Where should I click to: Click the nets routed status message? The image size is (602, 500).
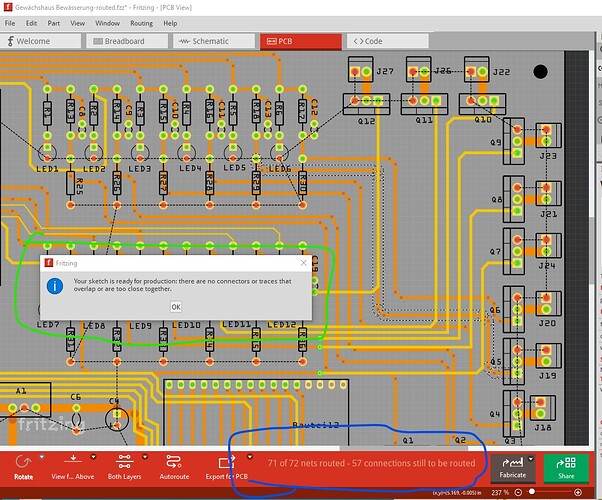(371, 463)
